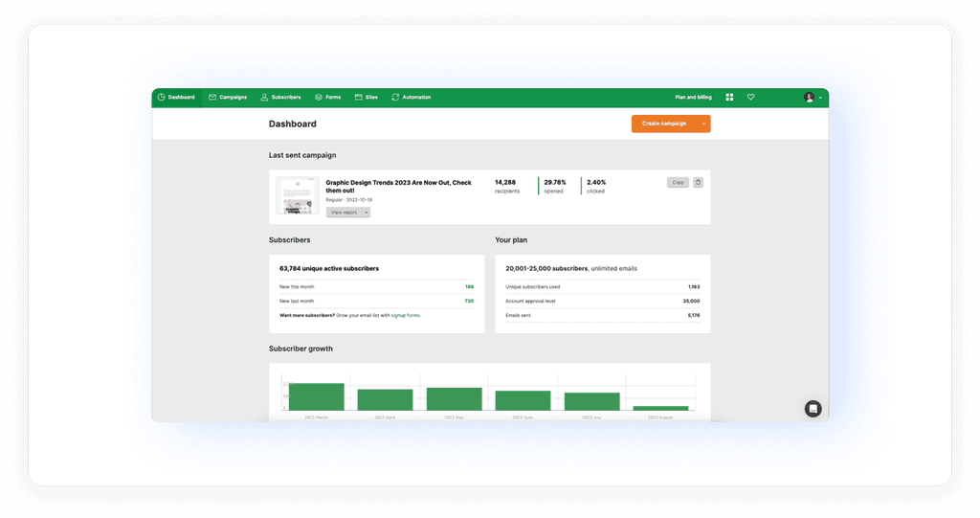The image size is (980, 518).
Task: Go to the Automation tab
Action: [x=411, y=98]
